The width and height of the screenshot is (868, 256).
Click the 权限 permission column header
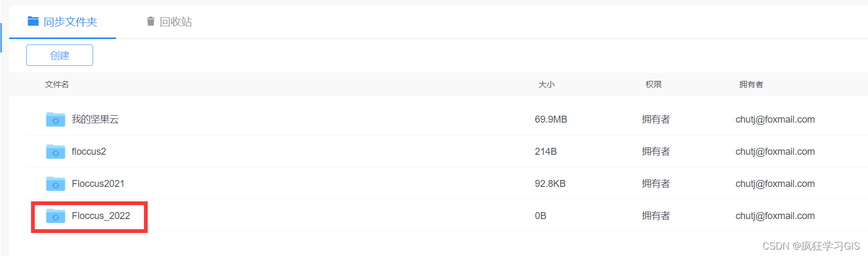653,85
